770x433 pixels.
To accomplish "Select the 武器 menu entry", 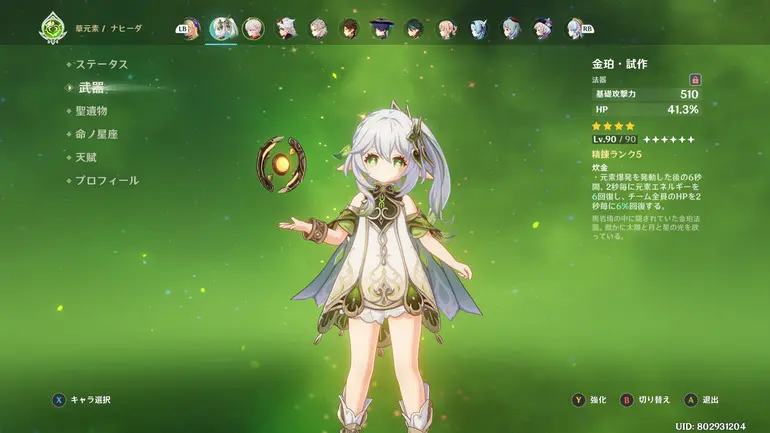I will click(x=90, y=88).
